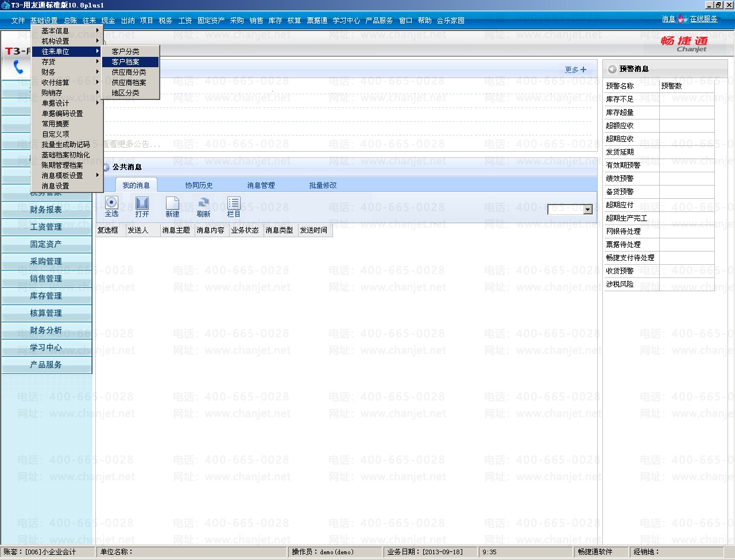This screenshot has width=735, height=560.
Task: Choose 地区分类 in the submenu
Action: 130,93
